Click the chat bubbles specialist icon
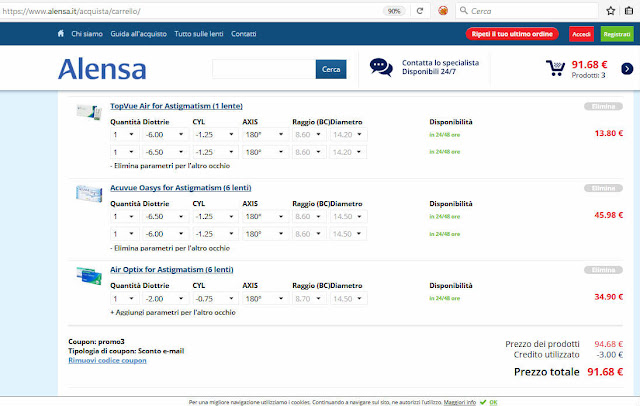 (381, 67)
